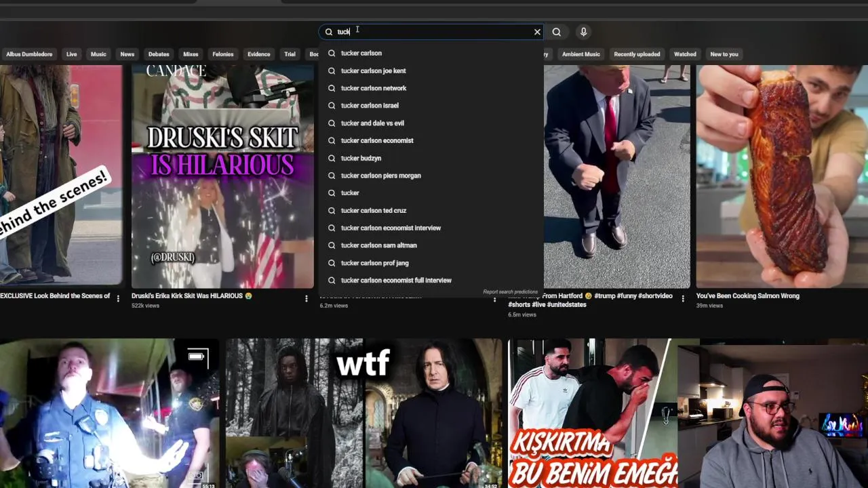868x488 pixels.
Task: Select suggestion 'tucker carlson joe kent'
Action: point(431,70)
